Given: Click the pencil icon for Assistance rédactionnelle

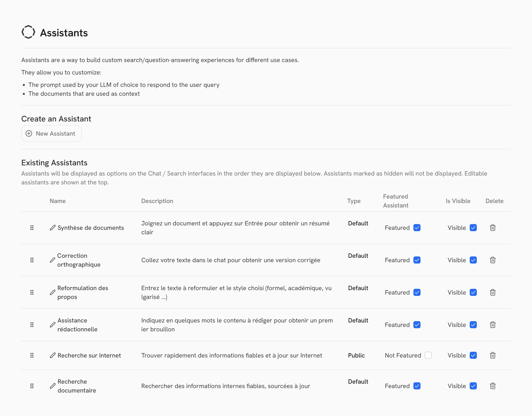Looking at the screenshot, I should (x=52, y=325).
